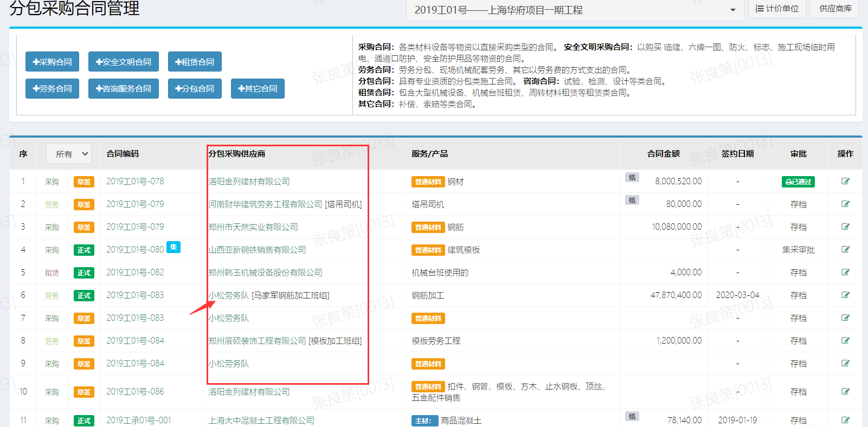Open supplier 郑州韩玉机械设备股份有限公司
Screen dimensions: 868x427
[x=266, y=273]
